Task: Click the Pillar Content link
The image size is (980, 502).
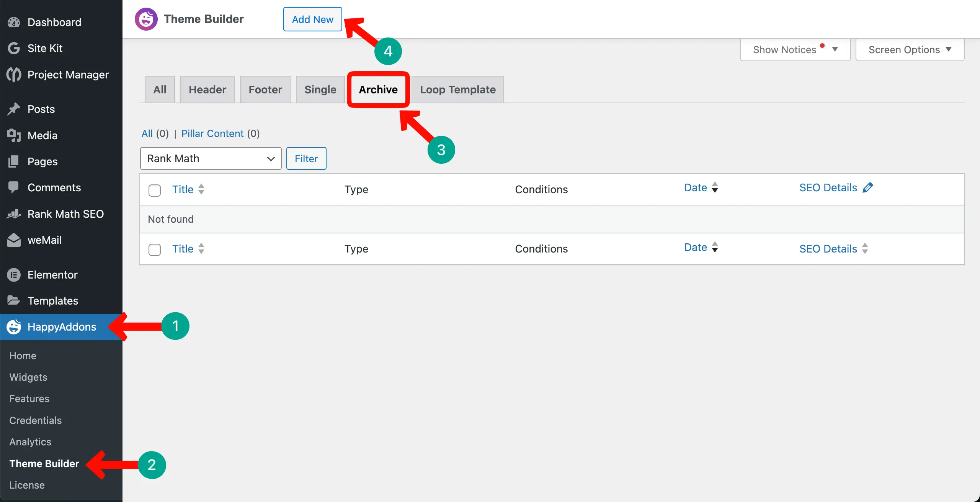Action: (212, 134)
